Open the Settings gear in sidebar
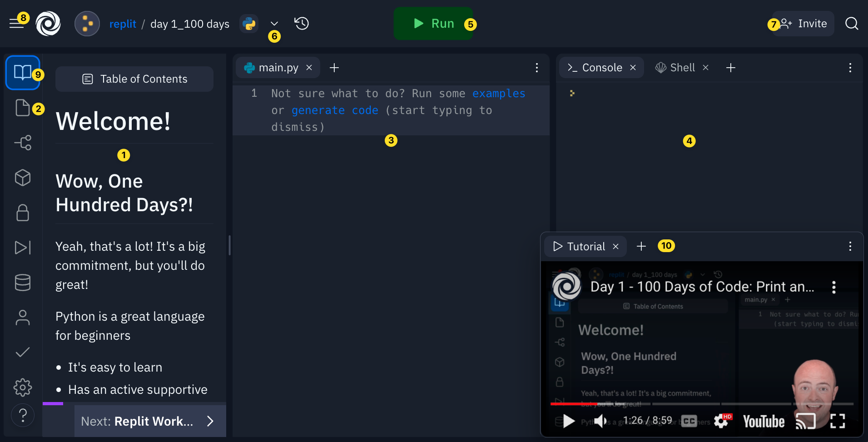This screenshot has height=442, width=868. [22, 387]
